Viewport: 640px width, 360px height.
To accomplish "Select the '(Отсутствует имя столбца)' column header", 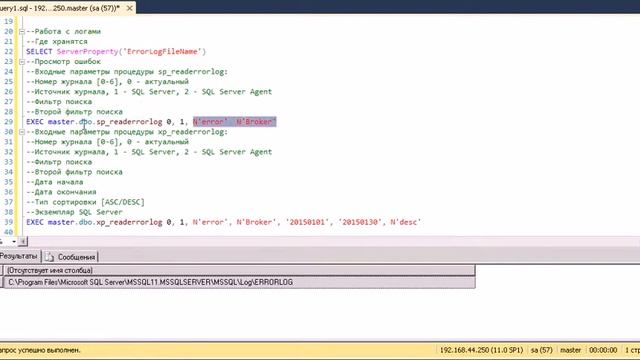I will coord(239,270).
